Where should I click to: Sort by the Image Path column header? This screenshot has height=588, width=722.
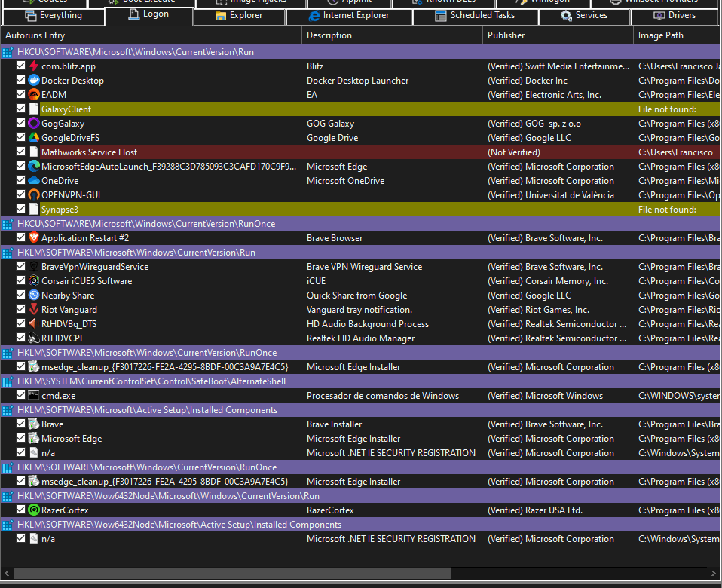pos(678,35)
